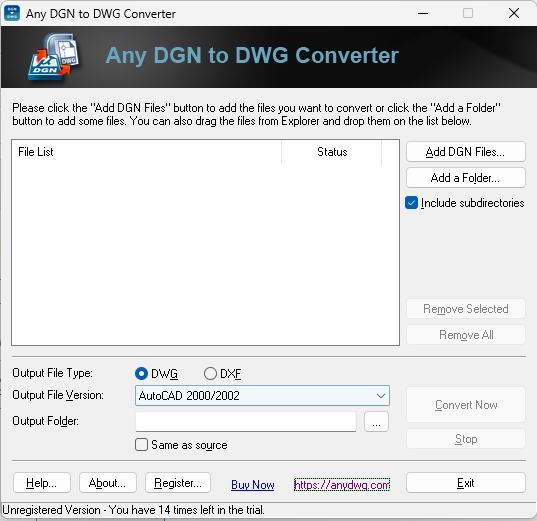
Task: Click the Register button
Action: [178, 483]
